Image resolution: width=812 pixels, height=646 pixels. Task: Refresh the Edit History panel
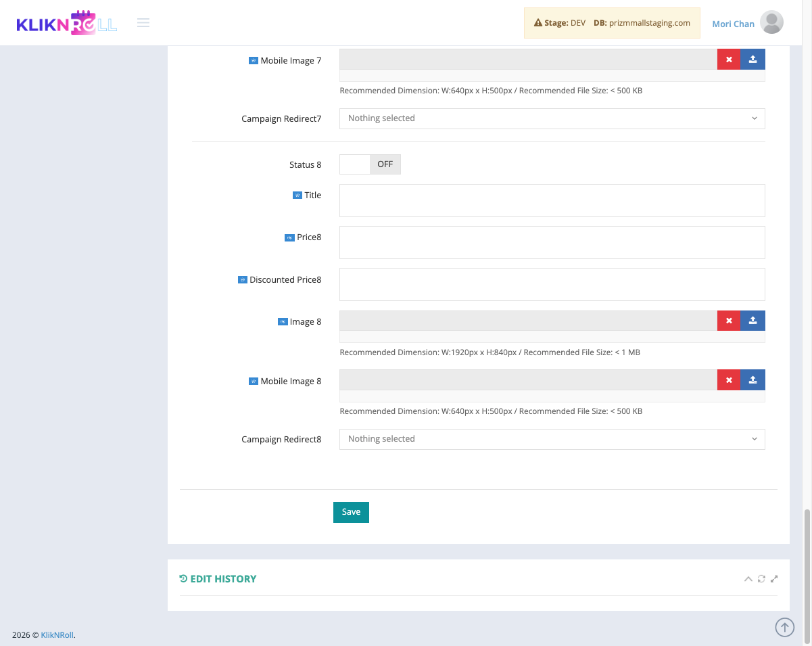click(x=761, y=579)
